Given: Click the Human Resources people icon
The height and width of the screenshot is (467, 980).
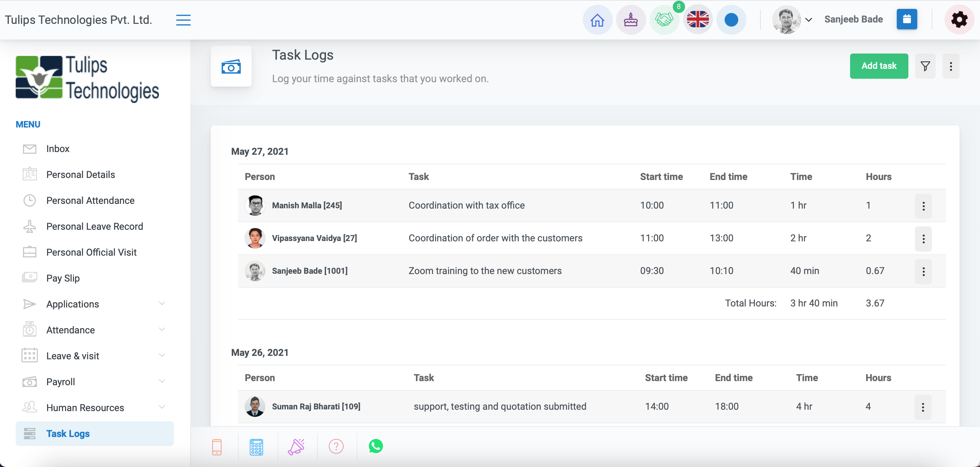Looking at the screenshot, I should (x=30, y=407).
